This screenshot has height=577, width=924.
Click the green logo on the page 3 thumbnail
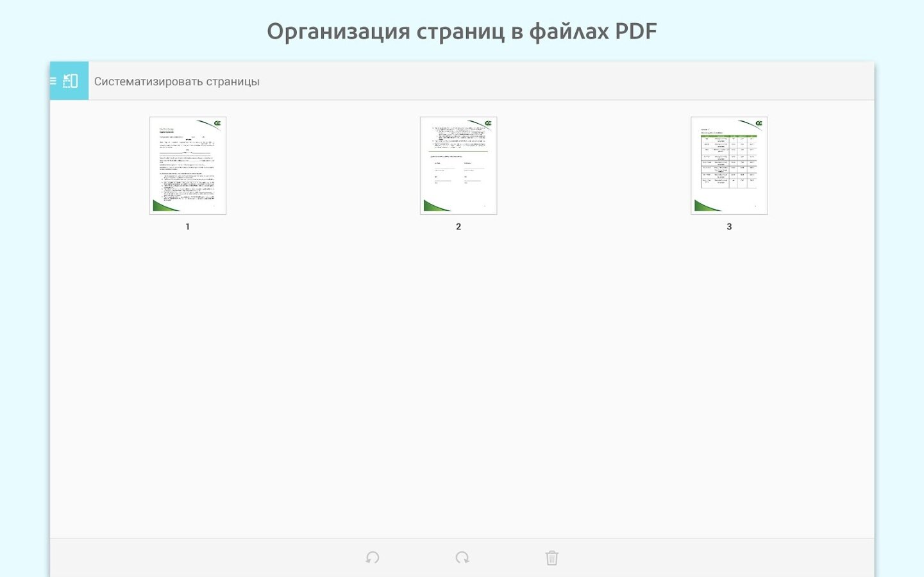click(759, 123)
